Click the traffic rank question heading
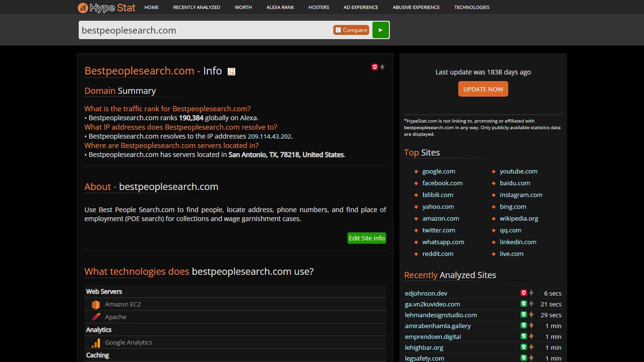The height and width of the screenshot is (362, 644). [x=167, y=109]
